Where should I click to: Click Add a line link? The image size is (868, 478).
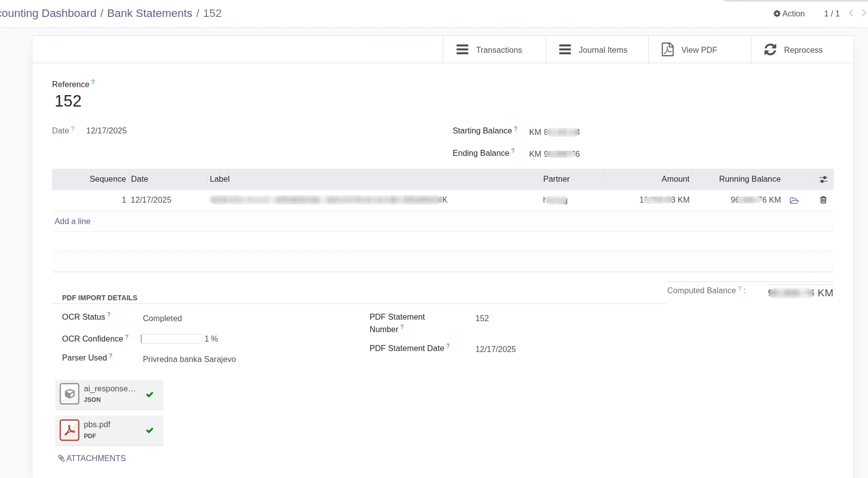(x=72, y=222)
